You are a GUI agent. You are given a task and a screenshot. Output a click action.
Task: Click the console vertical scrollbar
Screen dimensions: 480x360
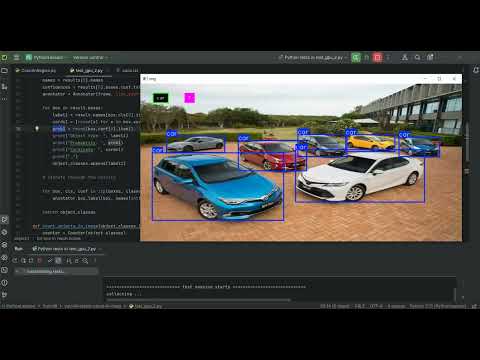click(455, 295)
